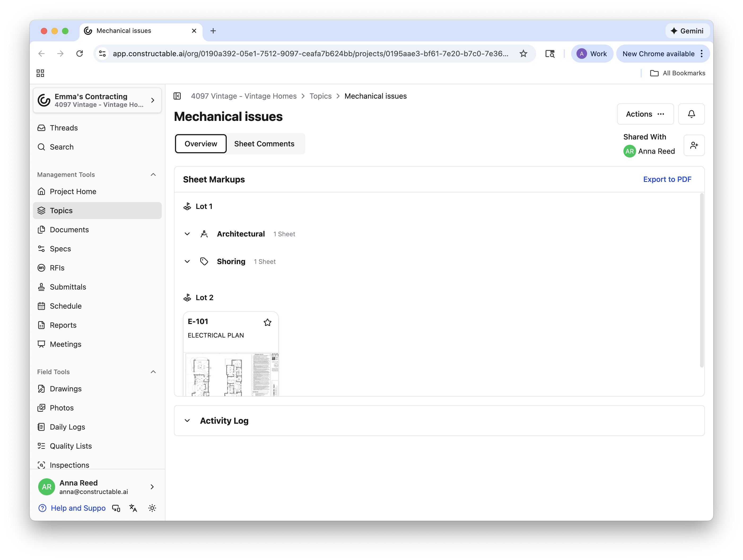Click Anna Reed under Shared With

click(x=649, y=151)
